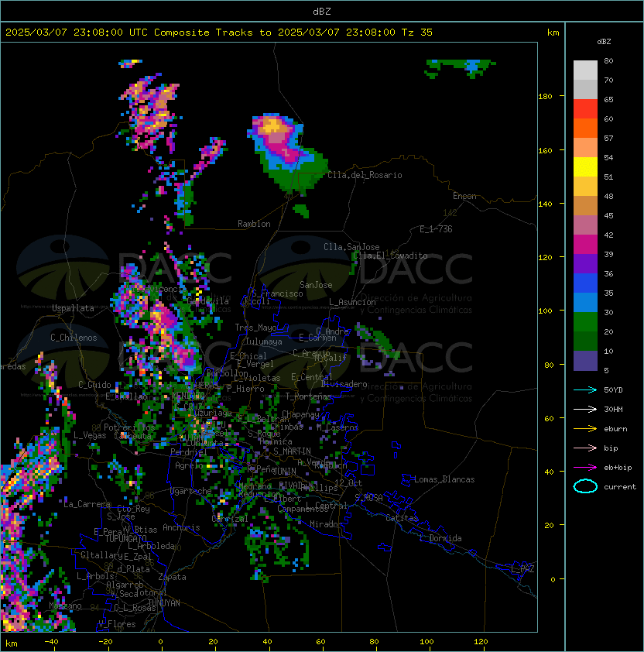
Task: Select the red 60-65 dBZ legend band
Action: pyautogui.click(x=585, y=109)
